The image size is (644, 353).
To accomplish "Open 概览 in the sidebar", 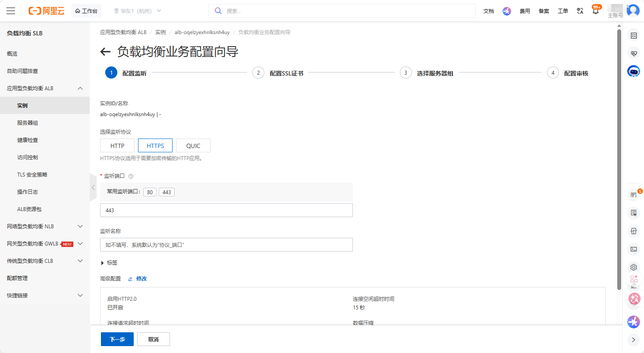I will pyautogui.click(x=45, y=54).
